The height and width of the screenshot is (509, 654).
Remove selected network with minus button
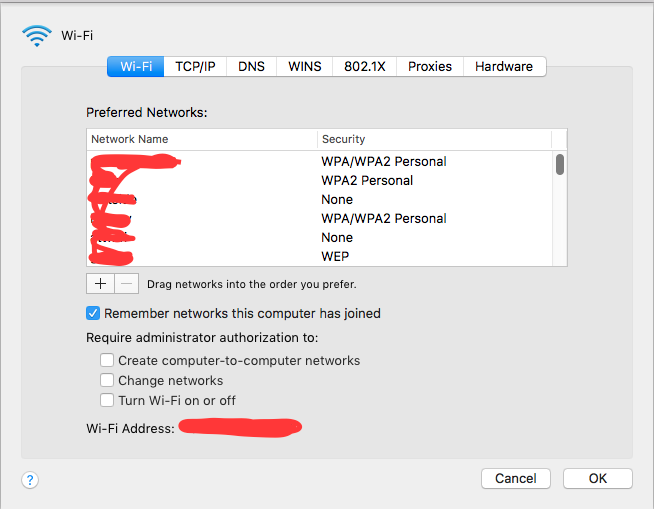pos(127,284)
